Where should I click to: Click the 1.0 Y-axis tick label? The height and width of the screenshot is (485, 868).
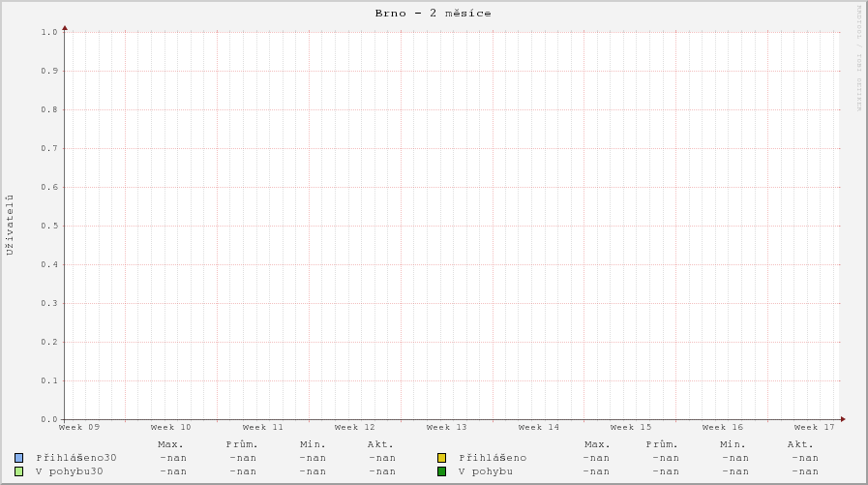[x=49, y=32]
